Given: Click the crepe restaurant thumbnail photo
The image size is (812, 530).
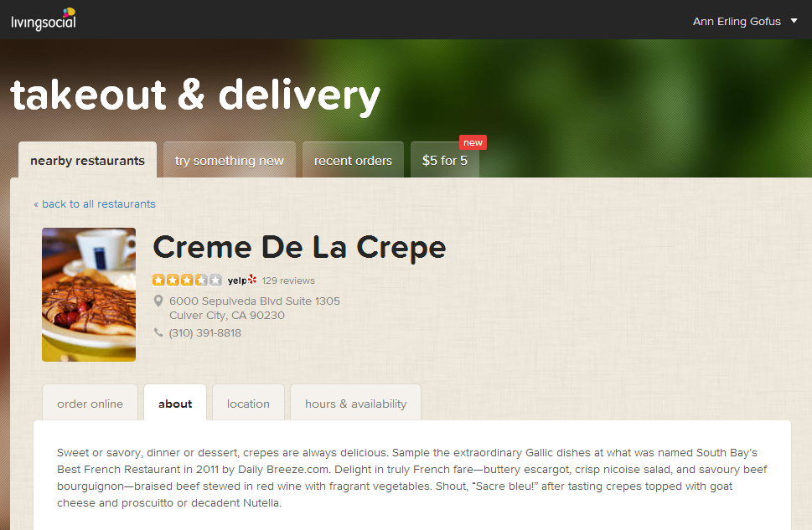Looking at the screenshot, I should pyautogui.click(x=89, y=295).
